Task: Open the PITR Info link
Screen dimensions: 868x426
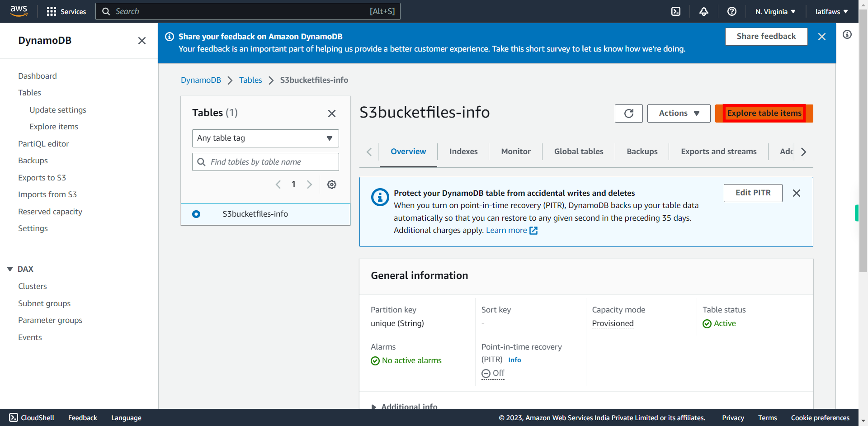Action: tap(514, 360)
